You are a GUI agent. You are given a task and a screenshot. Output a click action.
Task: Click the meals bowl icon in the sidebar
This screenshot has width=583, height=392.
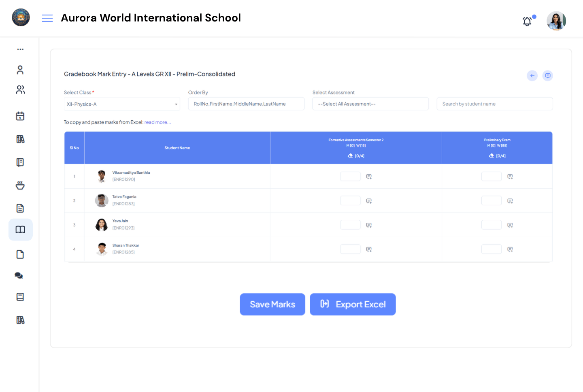[20, 185]
